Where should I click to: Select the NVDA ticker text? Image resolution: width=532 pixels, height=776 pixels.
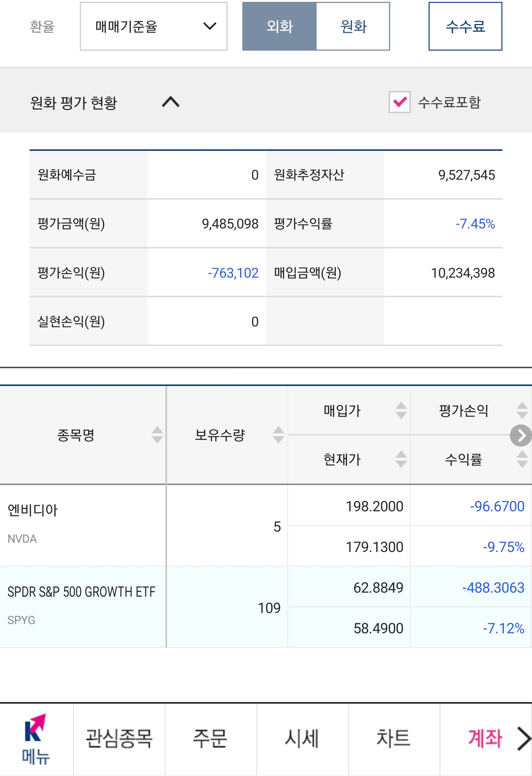click(x=22, y=539)
